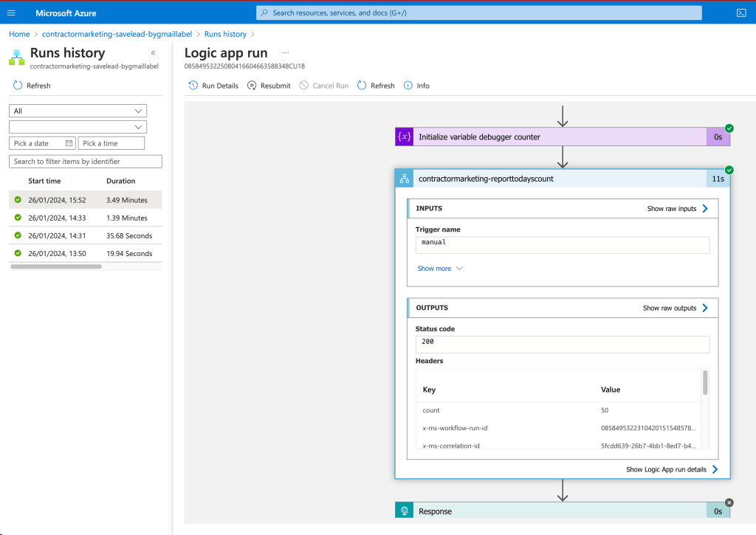Collapse the Runs history pane with double chevron
The height and width of the screenshot is (535, 756).
[154, 53]
